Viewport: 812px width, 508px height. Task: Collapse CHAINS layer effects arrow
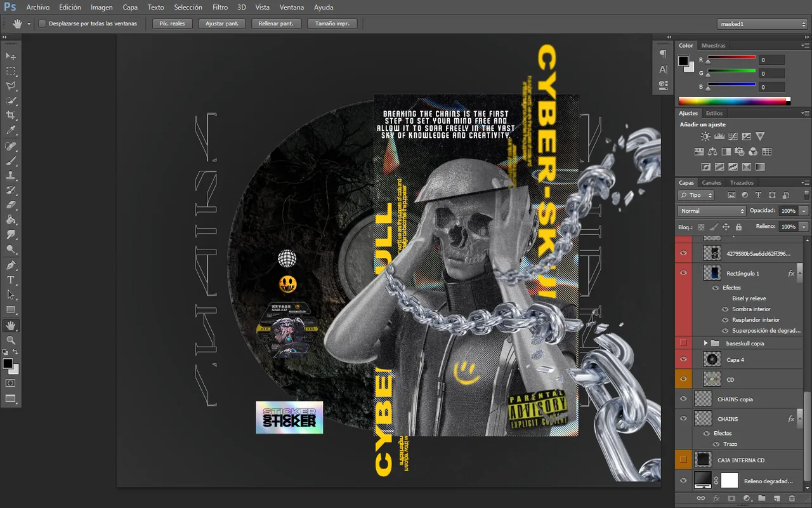pyautogui.click(x=799, y=419)
